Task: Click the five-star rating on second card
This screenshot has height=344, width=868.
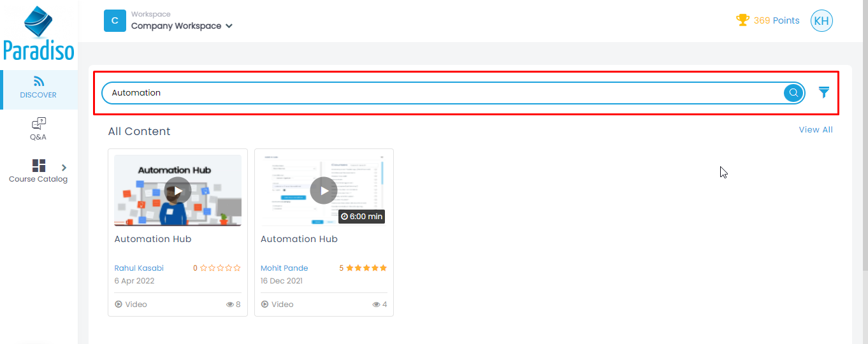Action: (x=366, y=268)
